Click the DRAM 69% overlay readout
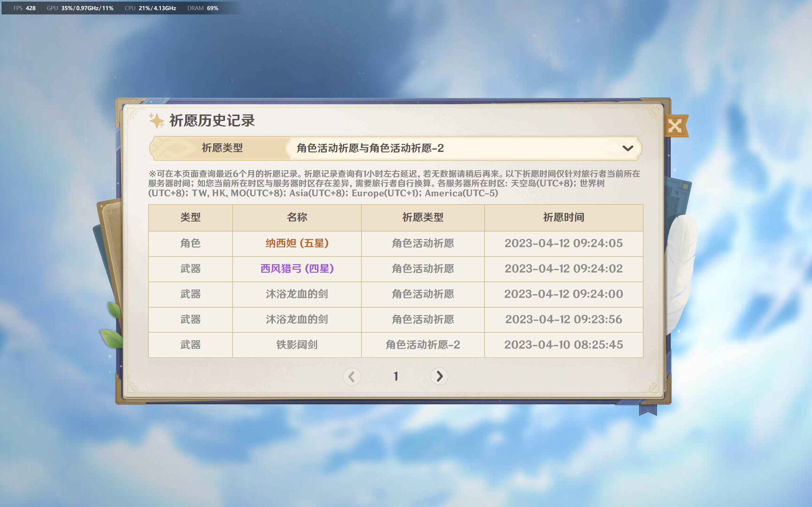 203,8
